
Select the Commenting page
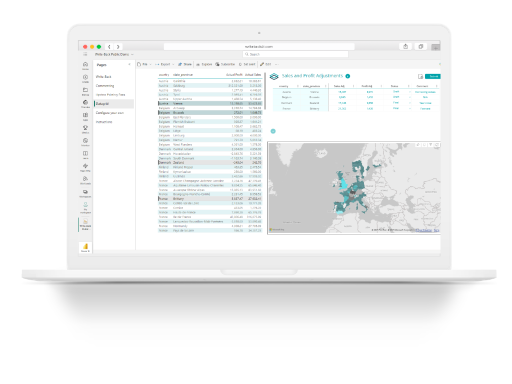(x=105, y=86)
